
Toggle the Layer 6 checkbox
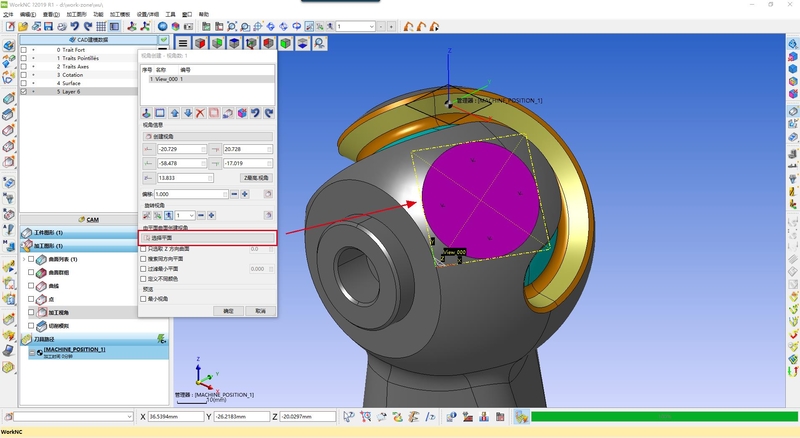click(24, 91)
